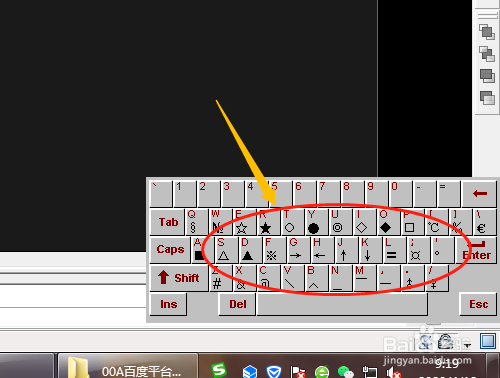Click the number 1 key

184,194
